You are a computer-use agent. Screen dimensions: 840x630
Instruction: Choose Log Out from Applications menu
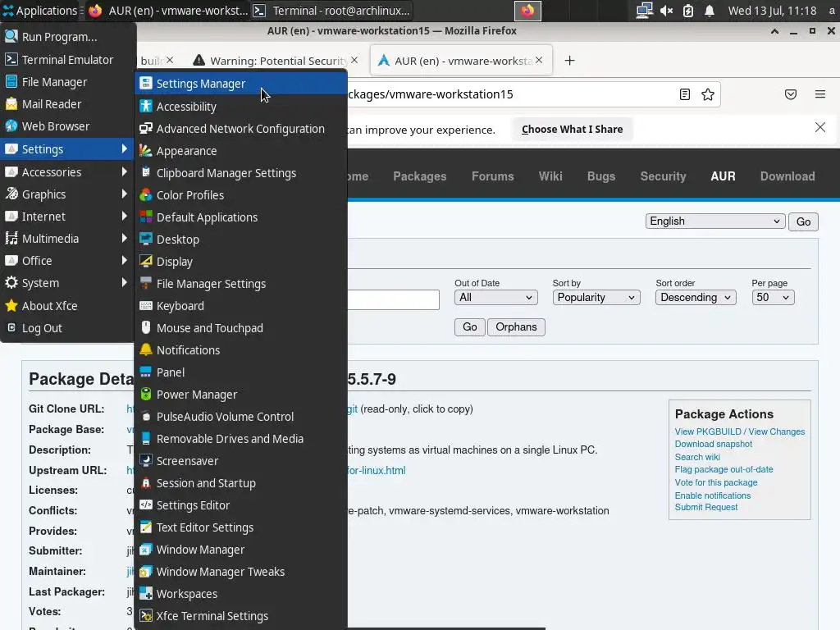click(67, 328)
